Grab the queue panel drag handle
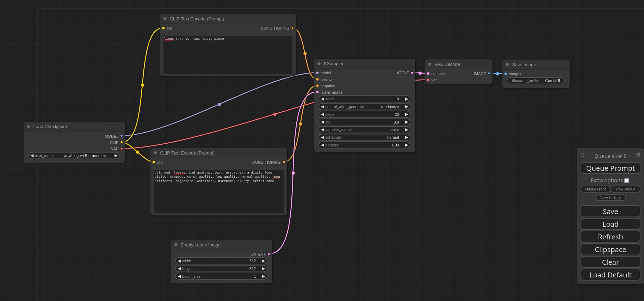This screenshot has width=644, height=301. (x=583, y=155)
